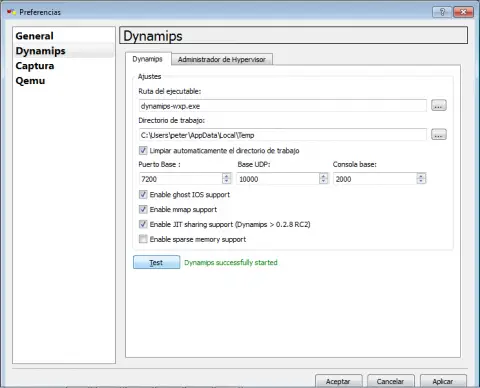Click the Ruta del ejecutable field
Viewport: 480px width, 388px height.
(282, 106)
